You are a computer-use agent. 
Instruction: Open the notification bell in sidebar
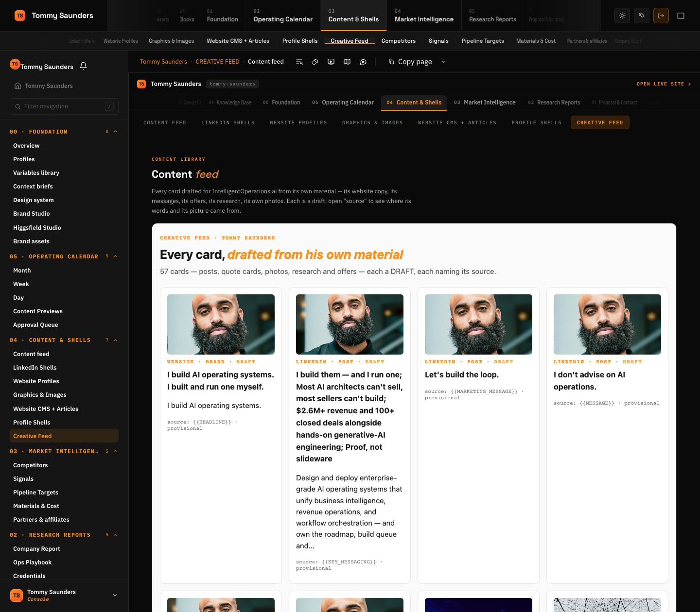tap(83, 66)
